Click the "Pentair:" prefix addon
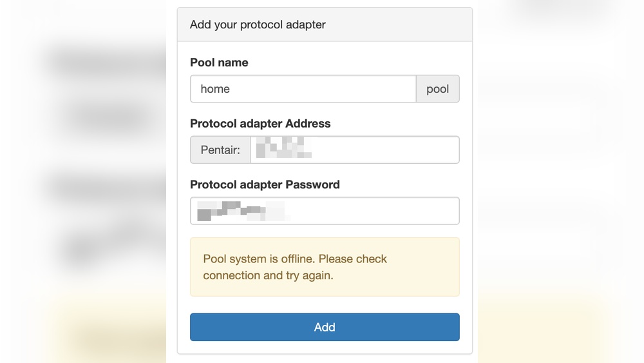644x363 pixels. coord(220,150)
